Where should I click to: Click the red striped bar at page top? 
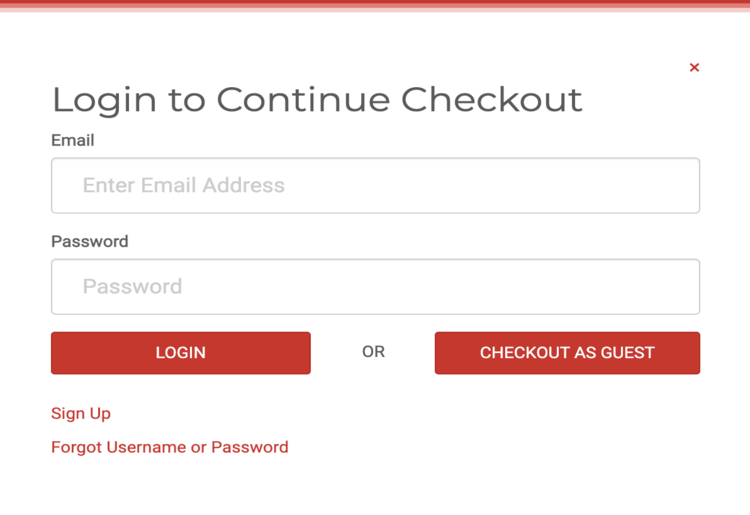(x=375, y=5)
